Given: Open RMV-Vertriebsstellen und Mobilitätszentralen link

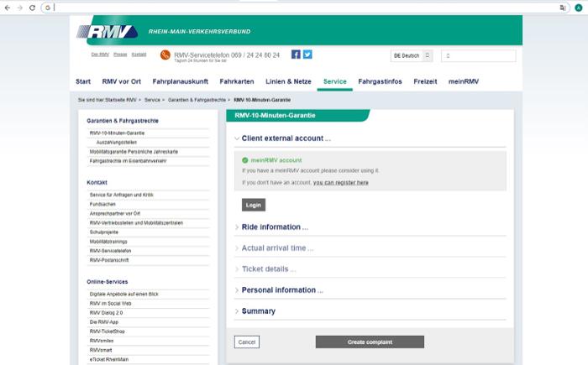Looking at the screenshot, I should 136,223.
